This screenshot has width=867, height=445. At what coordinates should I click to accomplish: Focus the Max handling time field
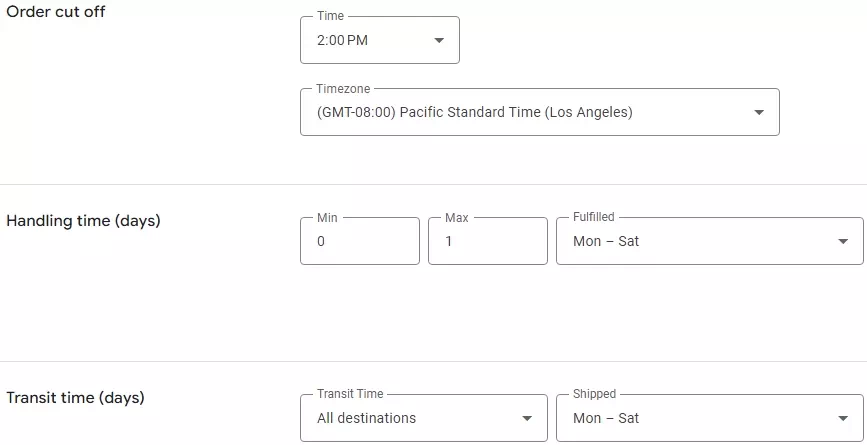click(x=488, y=242)
